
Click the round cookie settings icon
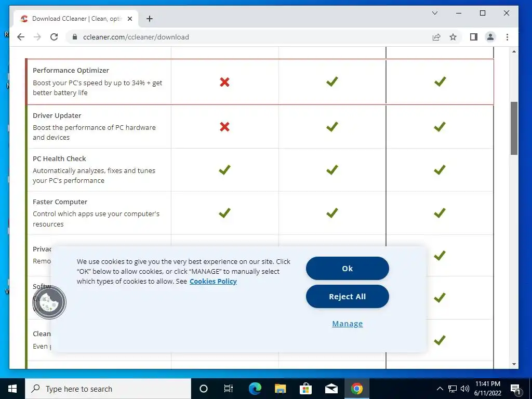tap(49, 302)
